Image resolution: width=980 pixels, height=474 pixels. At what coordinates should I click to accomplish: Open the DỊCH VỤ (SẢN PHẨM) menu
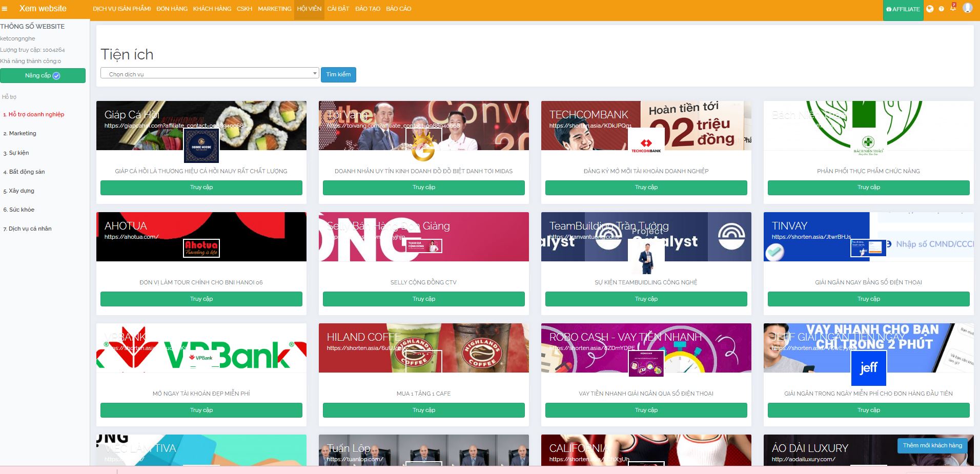121,9
